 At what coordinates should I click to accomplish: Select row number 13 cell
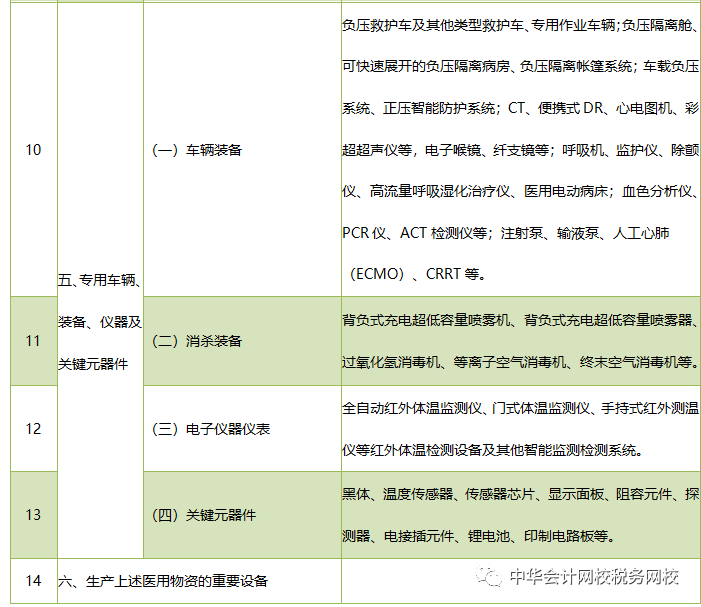click(33, 515)
